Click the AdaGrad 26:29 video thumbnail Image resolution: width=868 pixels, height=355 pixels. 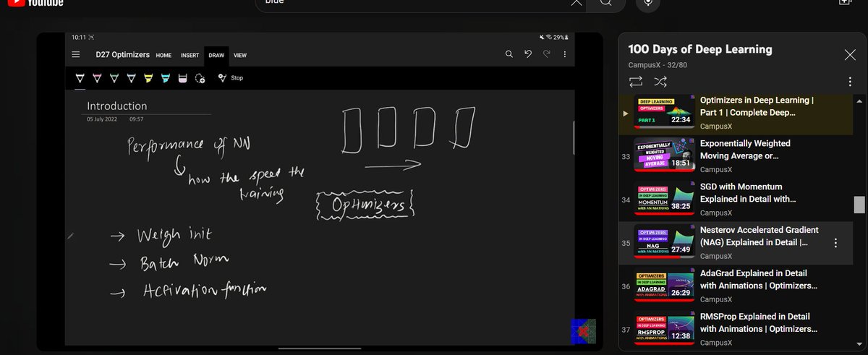[x=665, y=284]
